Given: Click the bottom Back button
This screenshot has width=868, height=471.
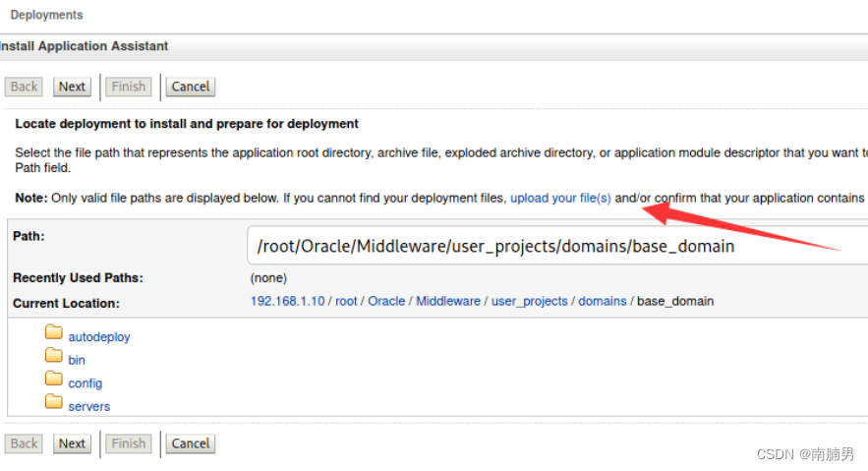Looking at the screenshot, I should click(24, 443).
